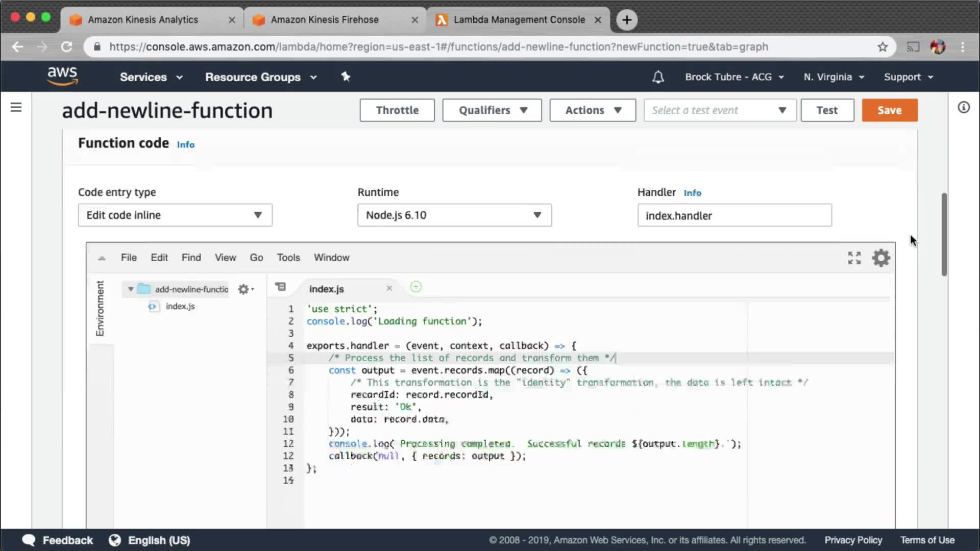Open the Code entry type dropdown

click(175, 215)
